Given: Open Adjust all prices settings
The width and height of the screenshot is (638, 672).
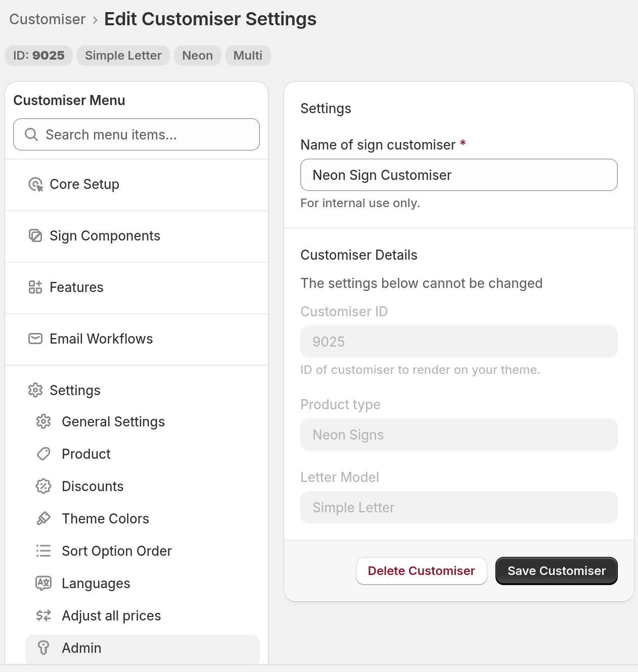Looking at the screenshot, I should point(143,616).
